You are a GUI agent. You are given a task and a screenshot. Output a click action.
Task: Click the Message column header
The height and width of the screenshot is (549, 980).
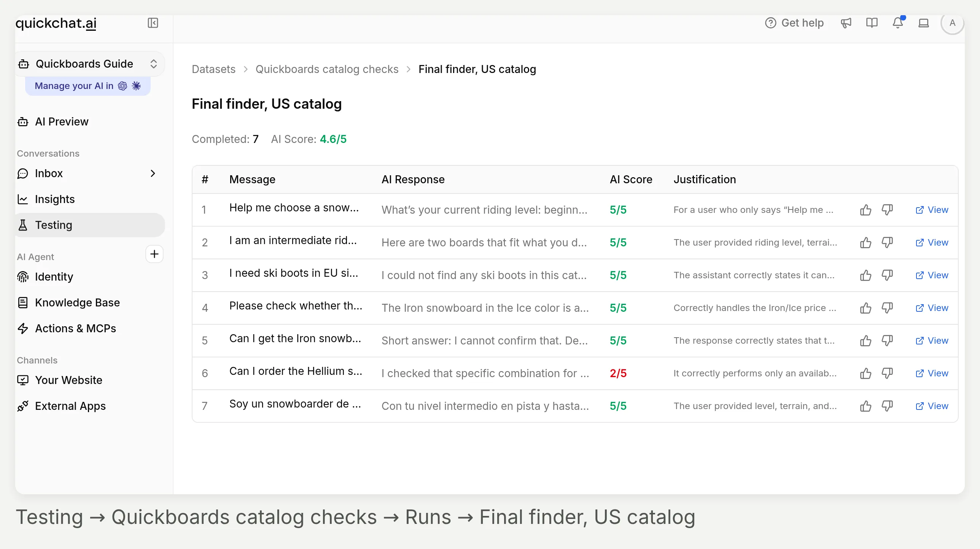coord(252,179)
